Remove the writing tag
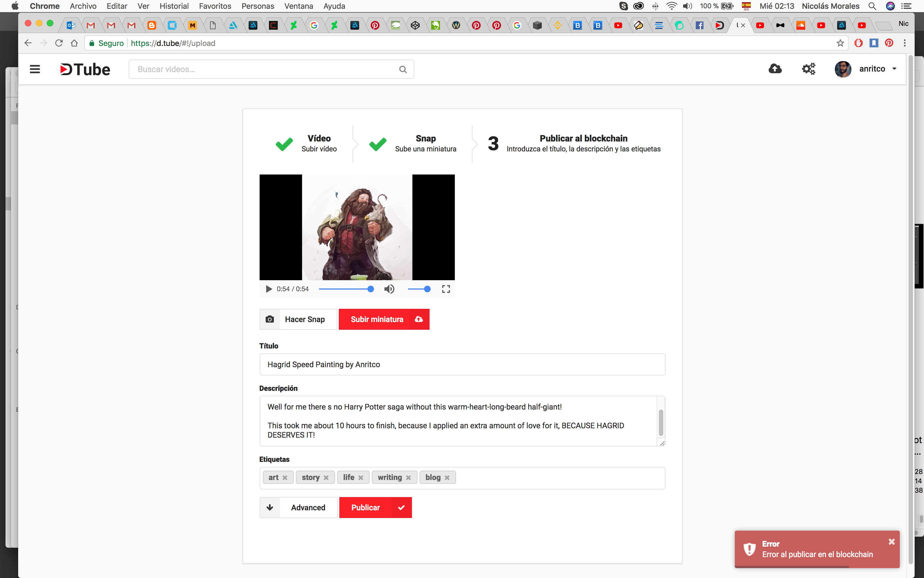924x578 pixels. (x=409, y=478)
